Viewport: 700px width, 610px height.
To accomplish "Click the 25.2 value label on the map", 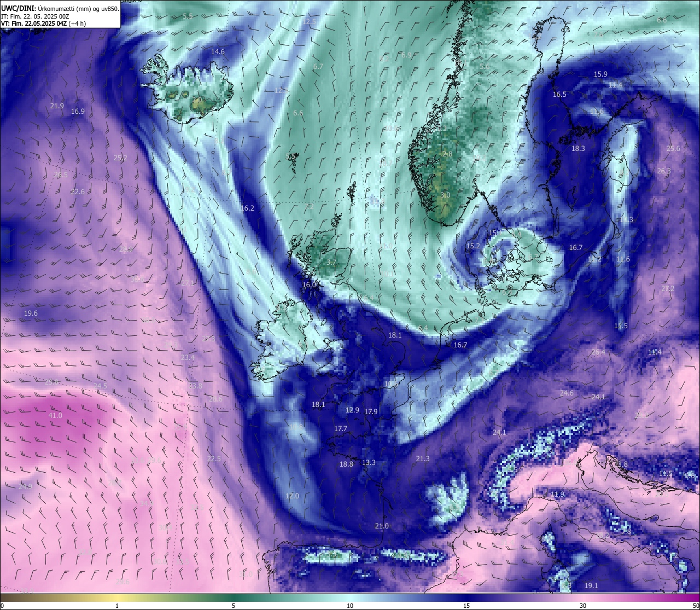I will tap(120, 158).
